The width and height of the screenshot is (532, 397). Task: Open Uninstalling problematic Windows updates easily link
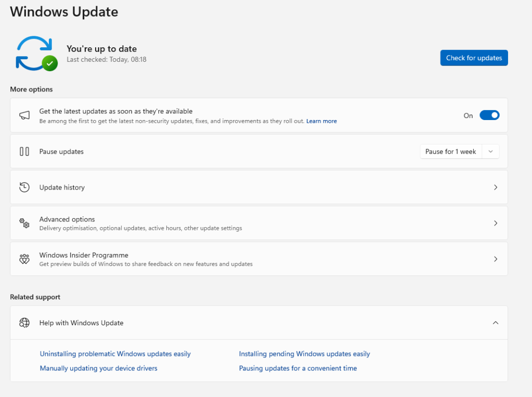pos(115,354)
